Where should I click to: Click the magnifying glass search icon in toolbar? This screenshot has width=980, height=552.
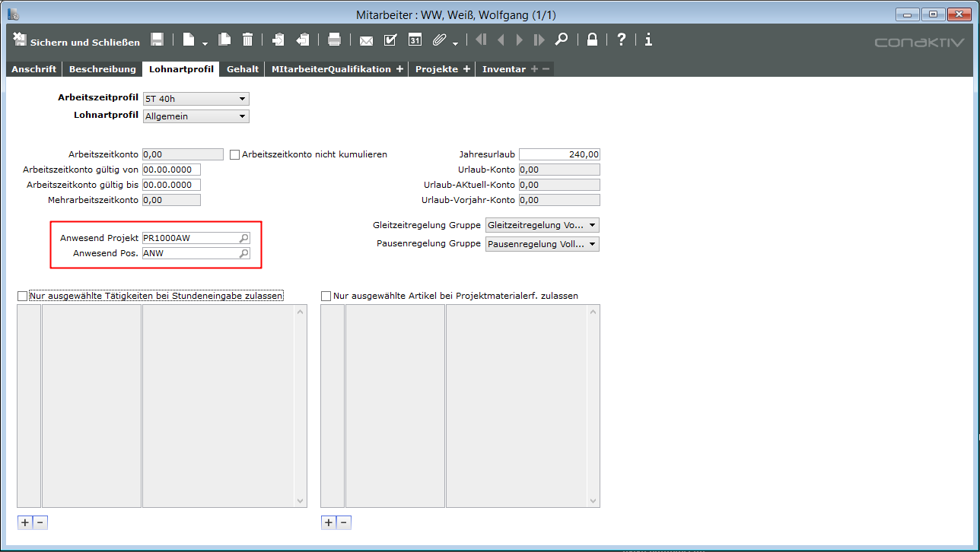pyautogui.click(x=561, y=40)
